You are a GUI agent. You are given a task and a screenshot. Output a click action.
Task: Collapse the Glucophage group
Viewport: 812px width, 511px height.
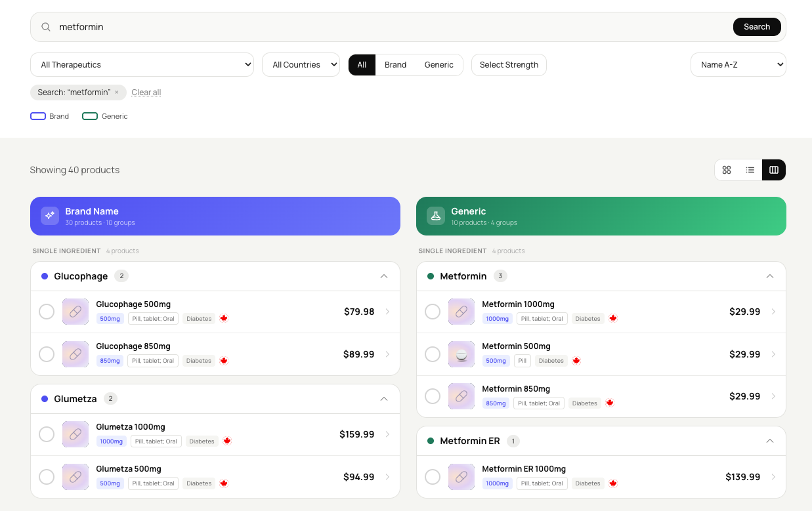click(x=384, y=276)
